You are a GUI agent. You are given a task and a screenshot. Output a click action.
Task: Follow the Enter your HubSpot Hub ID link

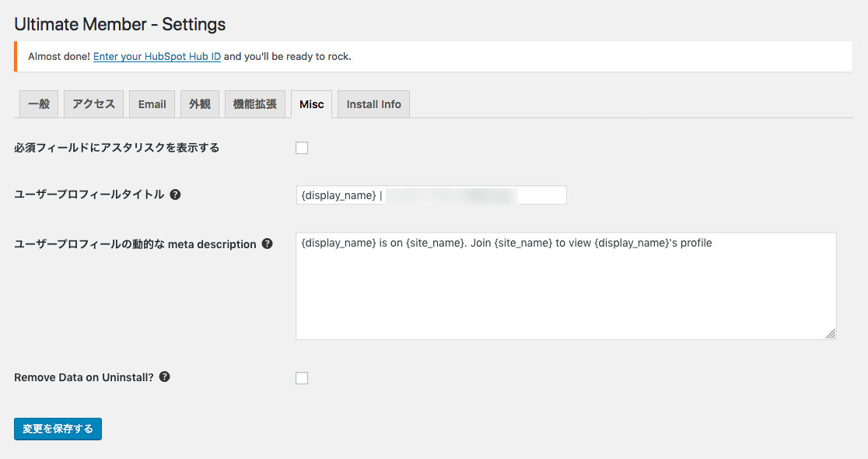(156, 57)
